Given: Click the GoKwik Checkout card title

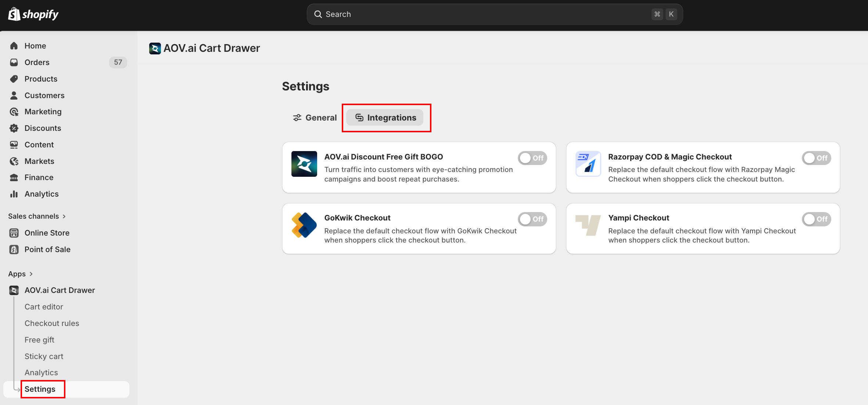Looking at the screenshot, I should (357, 218).
